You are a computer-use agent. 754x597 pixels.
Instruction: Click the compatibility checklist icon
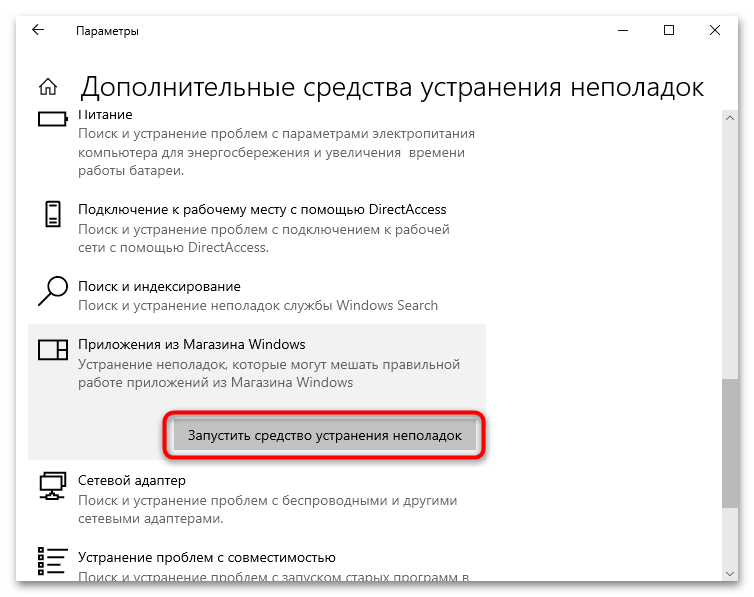pos(53,561)
